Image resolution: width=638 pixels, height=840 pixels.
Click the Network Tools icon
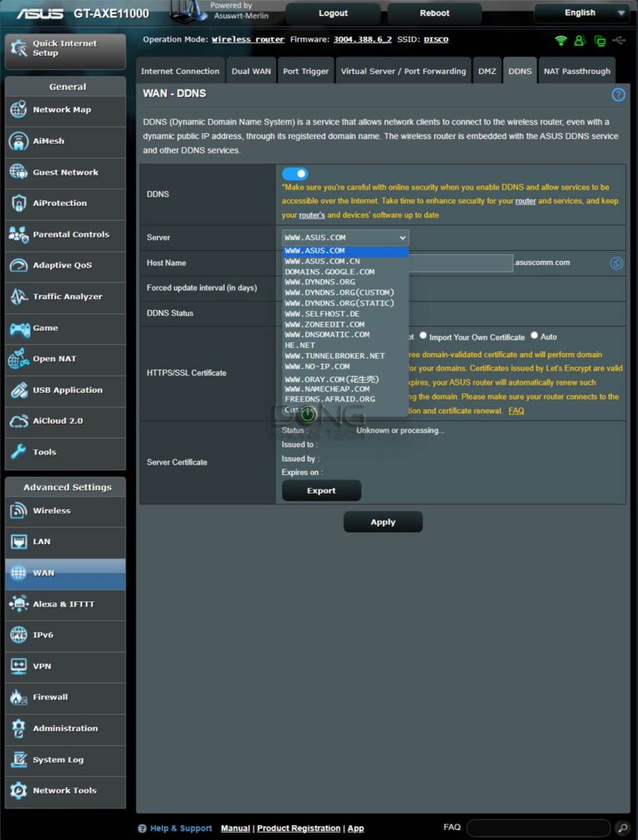(18, 790)
